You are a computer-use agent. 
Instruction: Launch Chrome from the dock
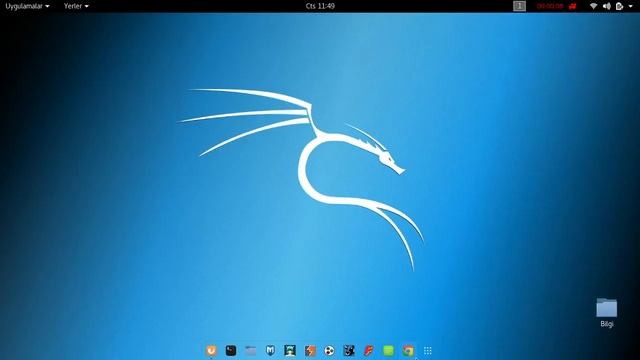[408, 350]
